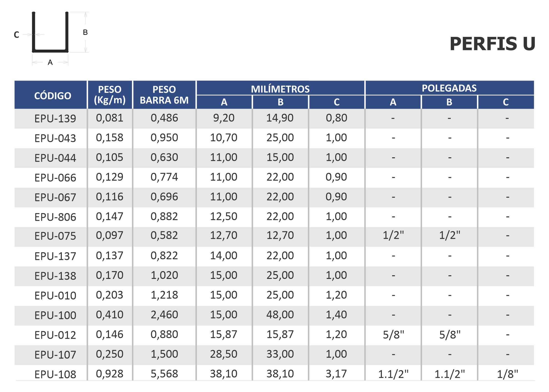Click the EPU-012 code cell
Image resolution: width=549 pixels, height=392 pixels.
tap(55, 335)
